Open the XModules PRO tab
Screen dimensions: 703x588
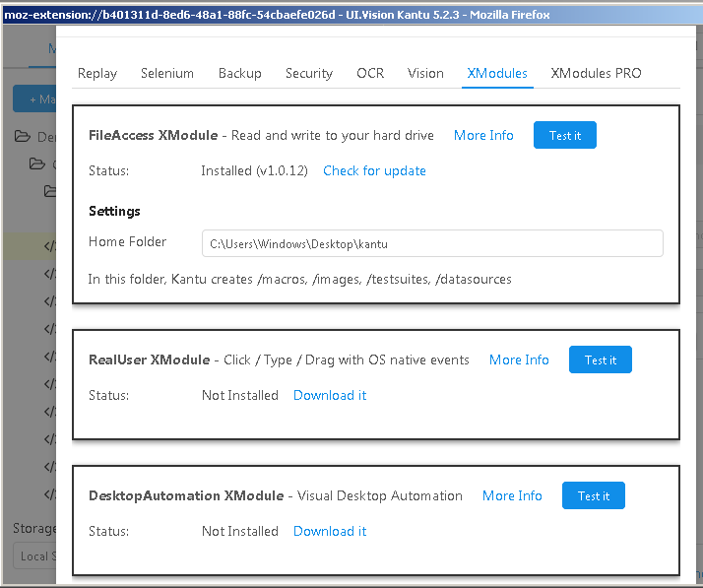coord(596,73)
